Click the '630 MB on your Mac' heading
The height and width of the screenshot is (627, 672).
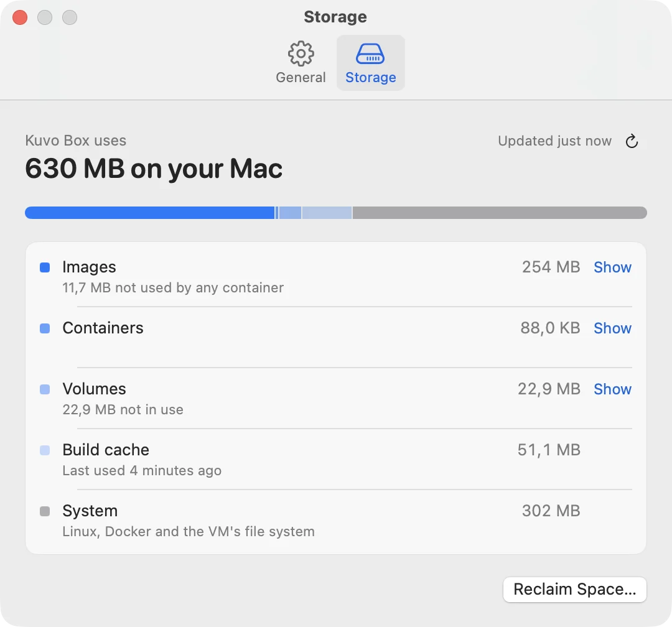[154, 169]
